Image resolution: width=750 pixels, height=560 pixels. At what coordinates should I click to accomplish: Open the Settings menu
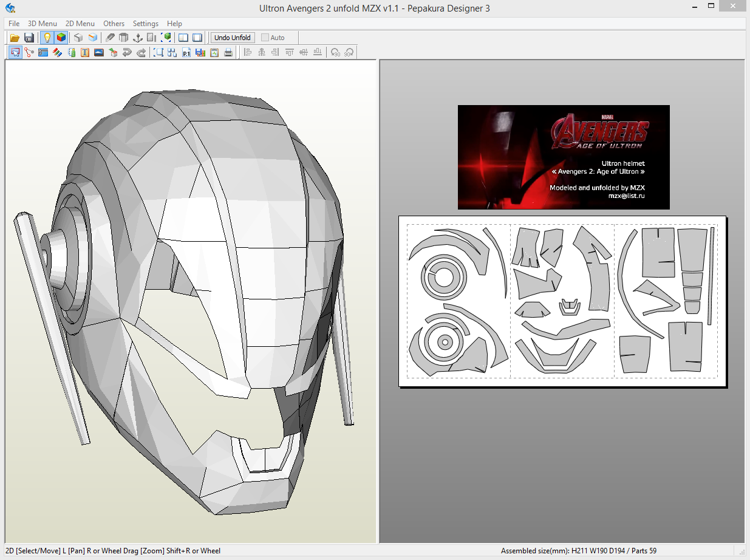click(146, 24)
